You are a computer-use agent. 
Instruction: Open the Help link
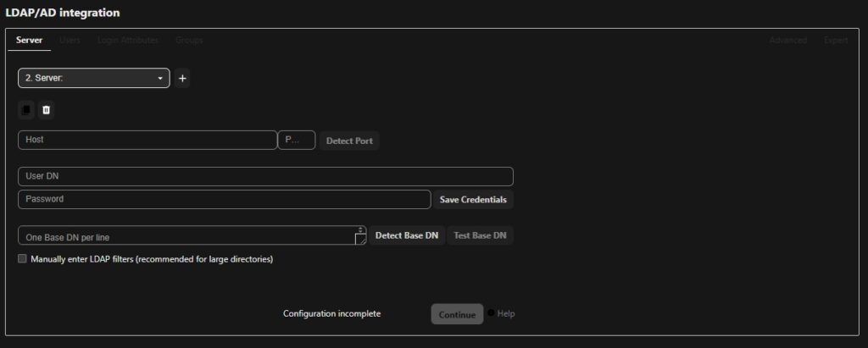pyautogui.click(x=506, y=313)
